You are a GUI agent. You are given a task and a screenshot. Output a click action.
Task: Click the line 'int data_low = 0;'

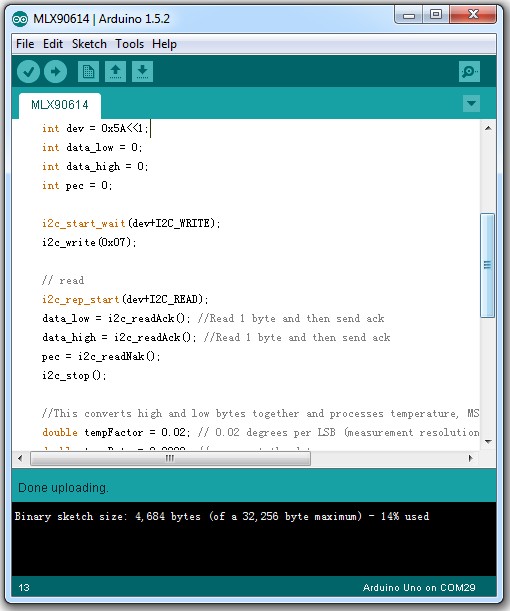[92, 148]
